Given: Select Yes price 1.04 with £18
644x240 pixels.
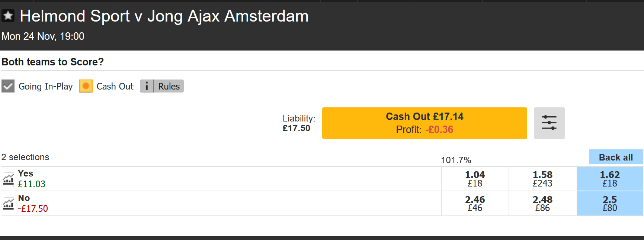Looking at the screenshot, I should [475, 179].
